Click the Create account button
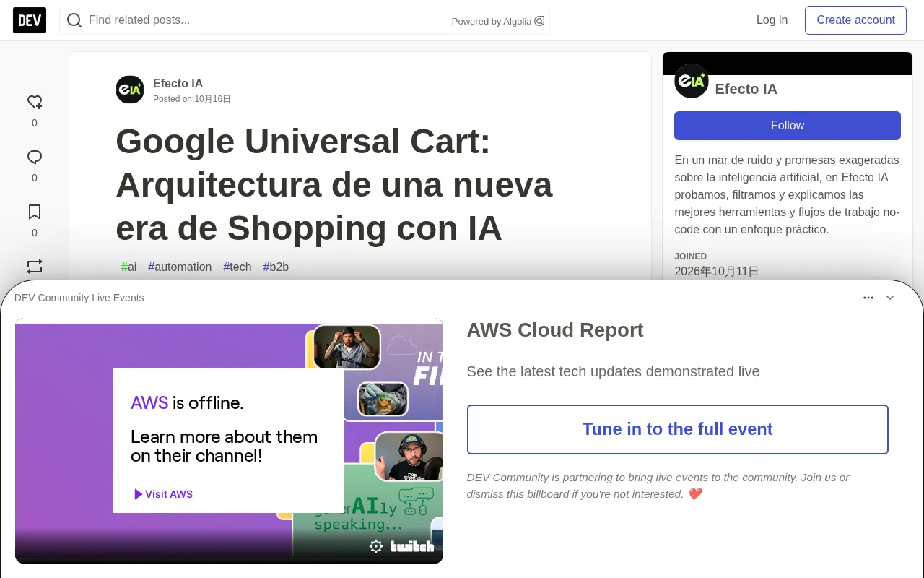 point(855,20)
